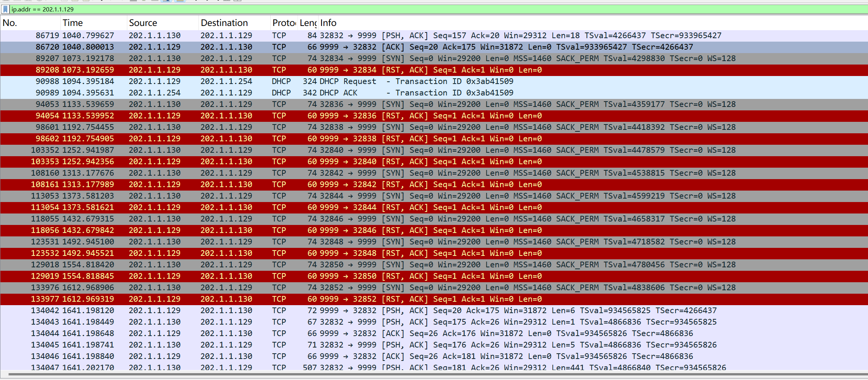Select highlighted packet number 86720
The width and height of the screenshot is (868, 380).
tap(434, 47)
